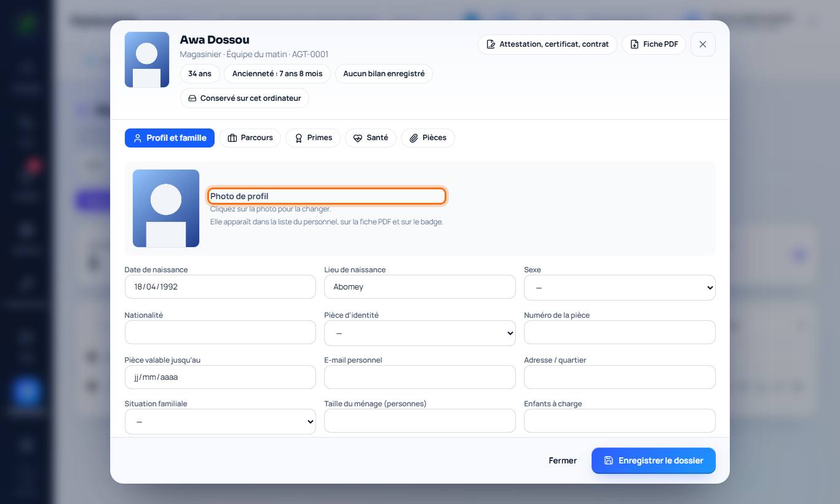Click the Fermer button
Screen dimensions: 840x504
[x=563, y=460]
